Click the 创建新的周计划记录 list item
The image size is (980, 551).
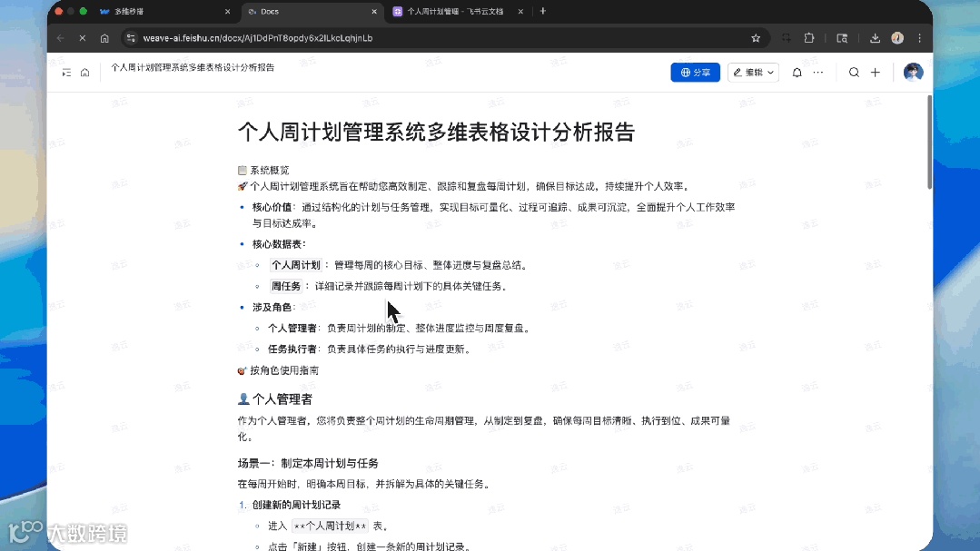pos(296,505)
